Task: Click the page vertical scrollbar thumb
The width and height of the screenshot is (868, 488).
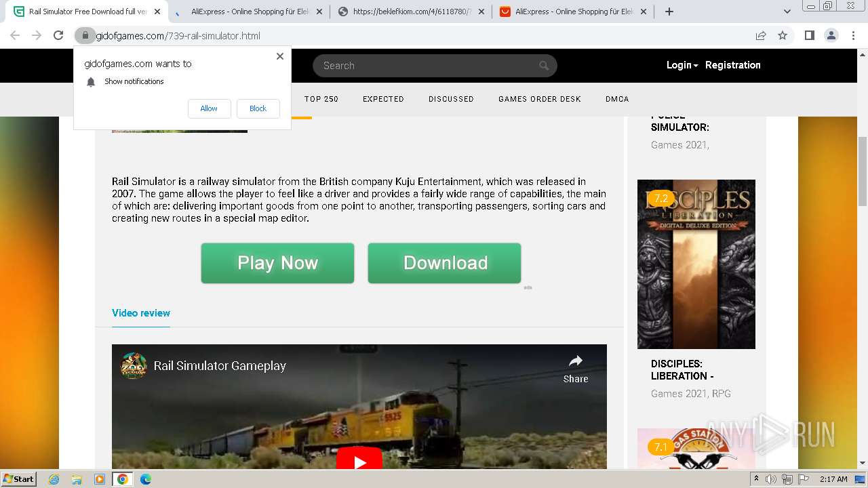Action: point(863,170)
